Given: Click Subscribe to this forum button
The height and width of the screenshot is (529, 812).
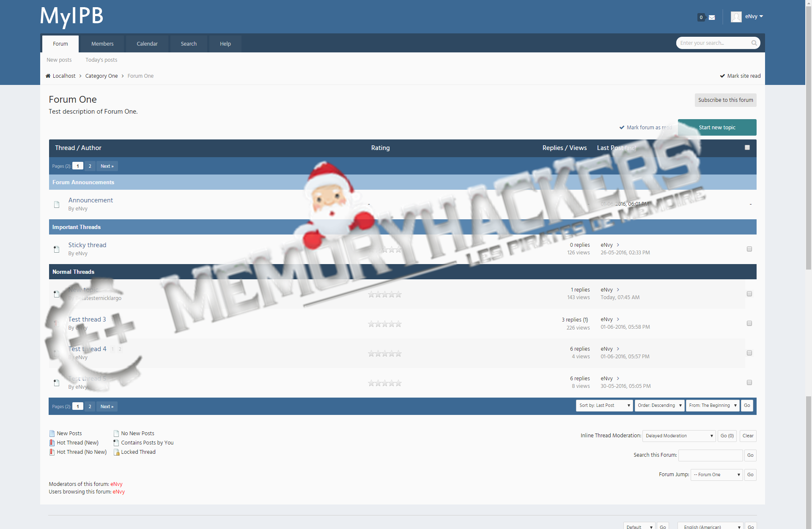Looking at the screenshot, I should 726,100.
